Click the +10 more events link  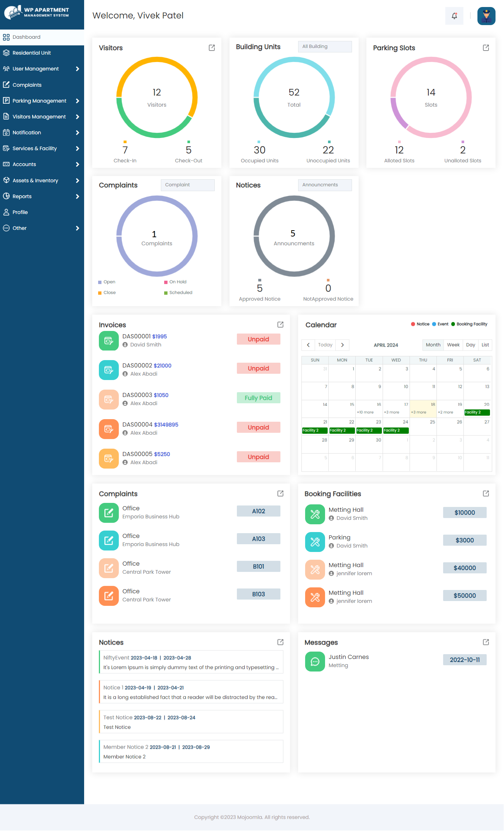365,412
